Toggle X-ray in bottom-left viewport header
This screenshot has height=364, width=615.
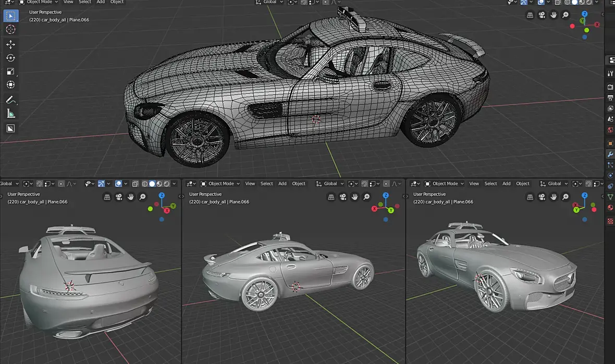(x=136, y=183)
